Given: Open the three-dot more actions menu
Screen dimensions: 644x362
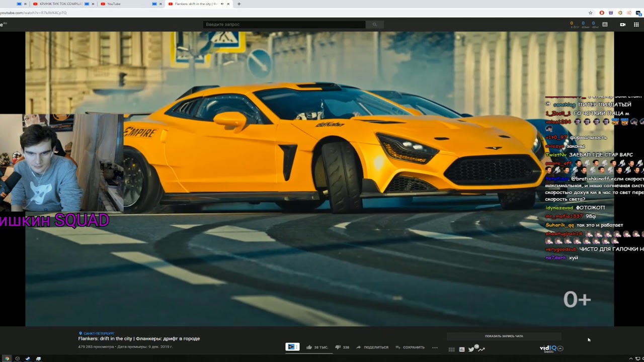Looking at the screenshot, I should tap(435, 347).
